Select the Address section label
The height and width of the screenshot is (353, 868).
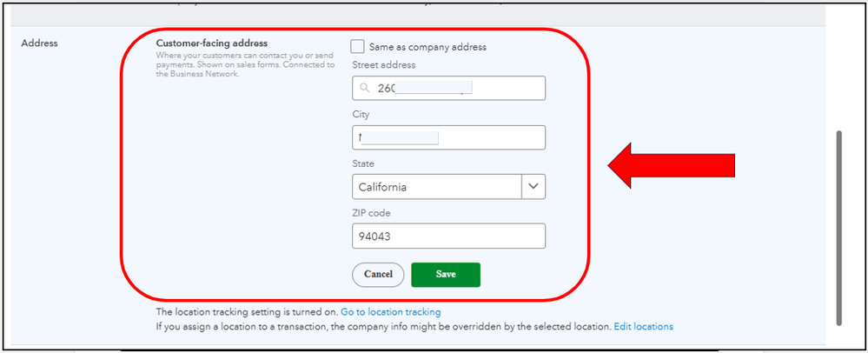[39, 43]
